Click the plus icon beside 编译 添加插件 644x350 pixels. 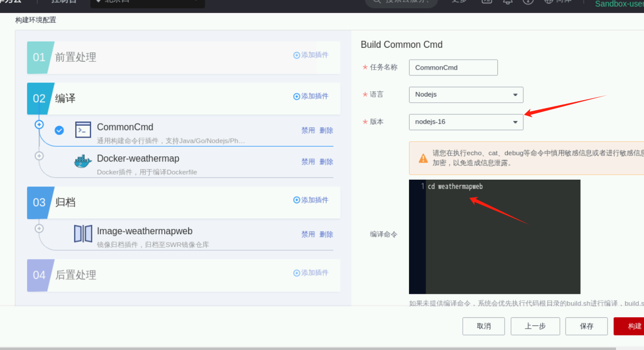point(296,97)
